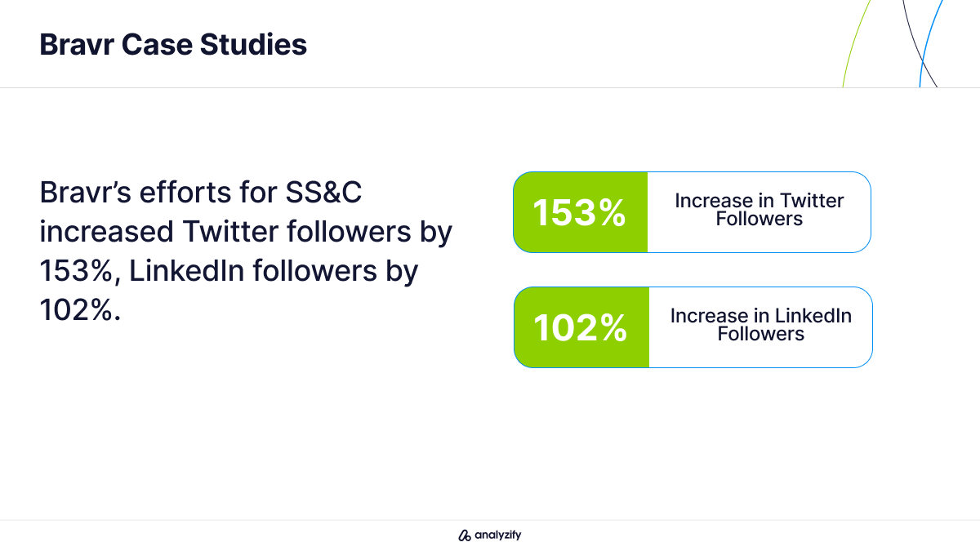Click the analyzify wordmark text in the footer
980x551 pixels.
497,535
